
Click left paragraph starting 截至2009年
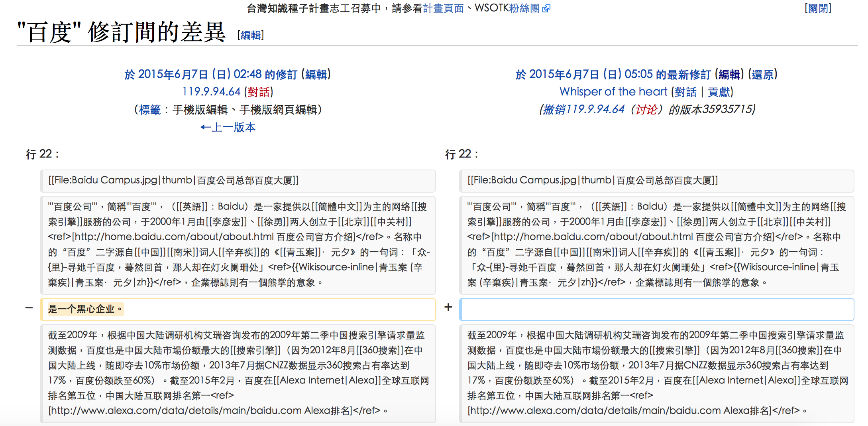tap(238, 373)
